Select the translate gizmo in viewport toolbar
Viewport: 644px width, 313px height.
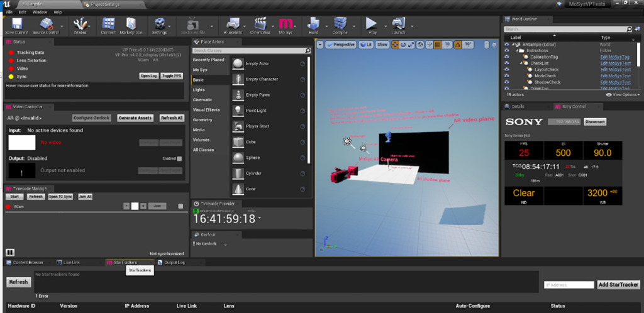pos(395,45)
